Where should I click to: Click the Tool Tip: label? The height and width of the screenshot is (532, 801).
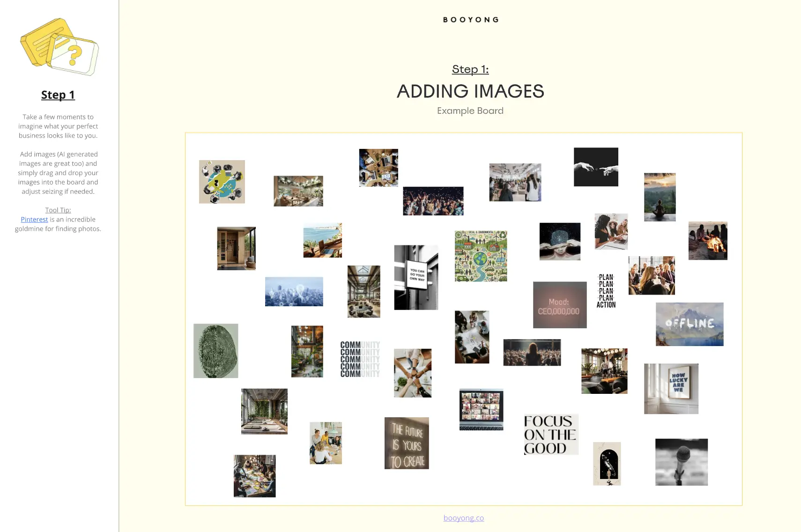[58, 210]
